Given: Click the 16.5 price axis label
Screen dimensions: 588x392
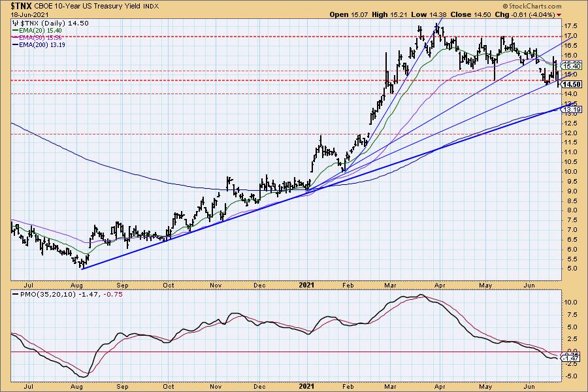Looking at the screenshot, I should click(x=570, y=46).
